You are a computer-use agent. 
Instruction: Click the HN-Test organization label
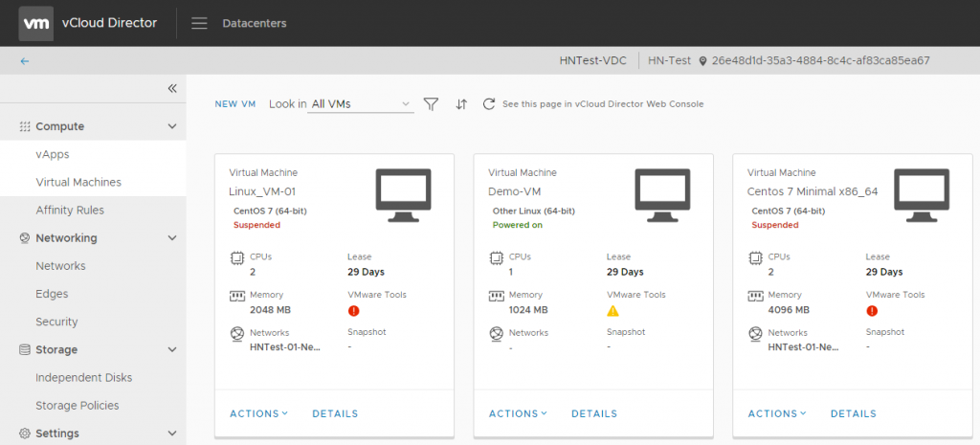669,61
